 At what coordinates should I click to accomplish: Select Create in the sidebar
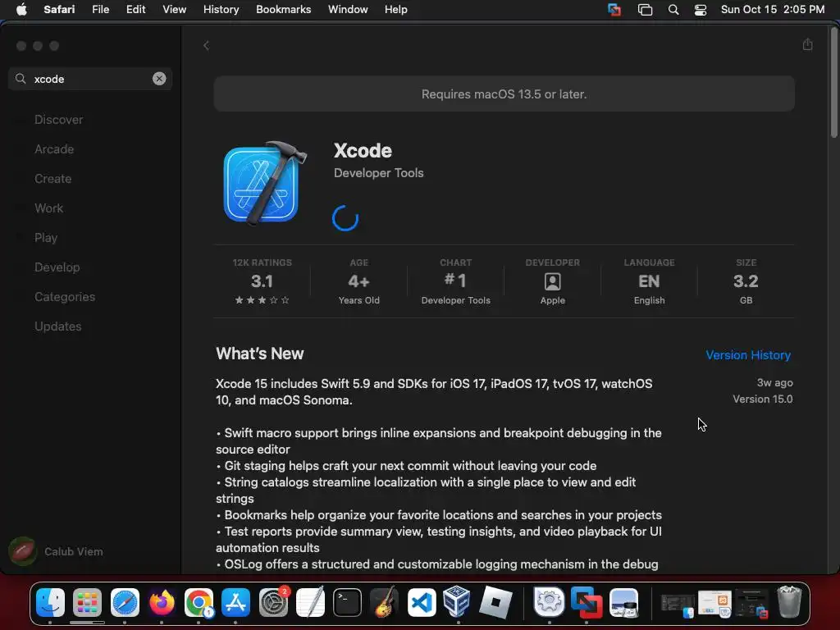point(52,178)
